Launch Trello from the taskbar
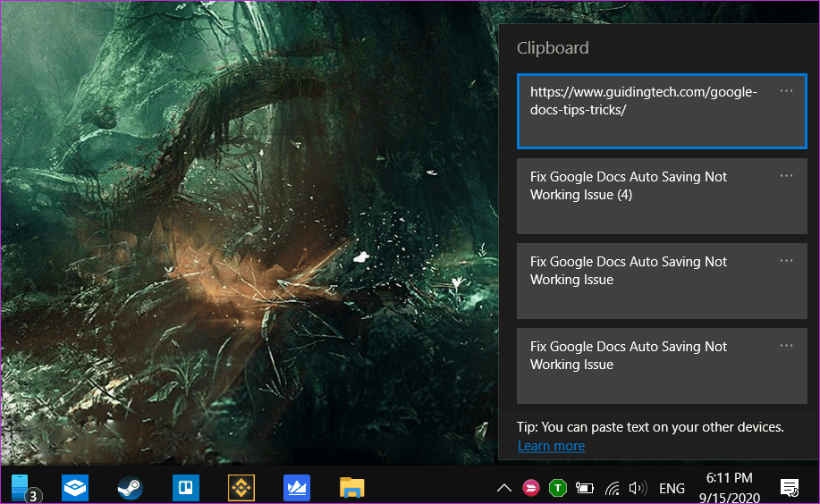 [x=186, y=488]
